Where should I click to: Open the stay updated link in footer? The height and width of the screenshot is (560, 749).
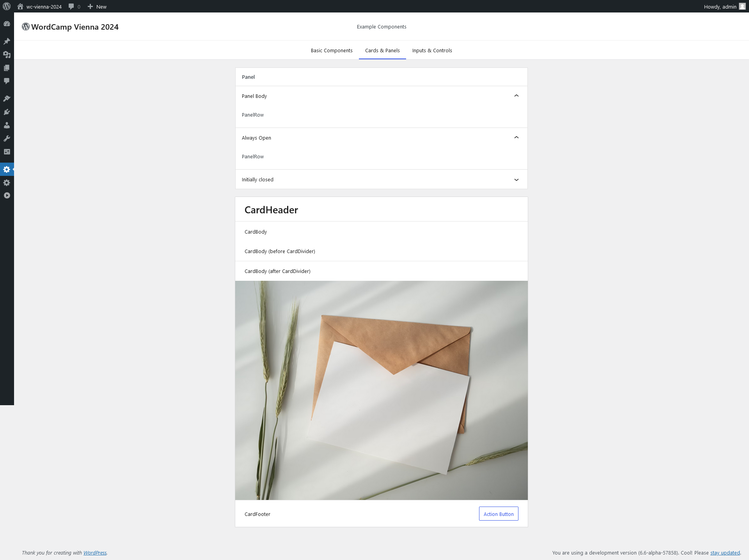pos(724,553)
